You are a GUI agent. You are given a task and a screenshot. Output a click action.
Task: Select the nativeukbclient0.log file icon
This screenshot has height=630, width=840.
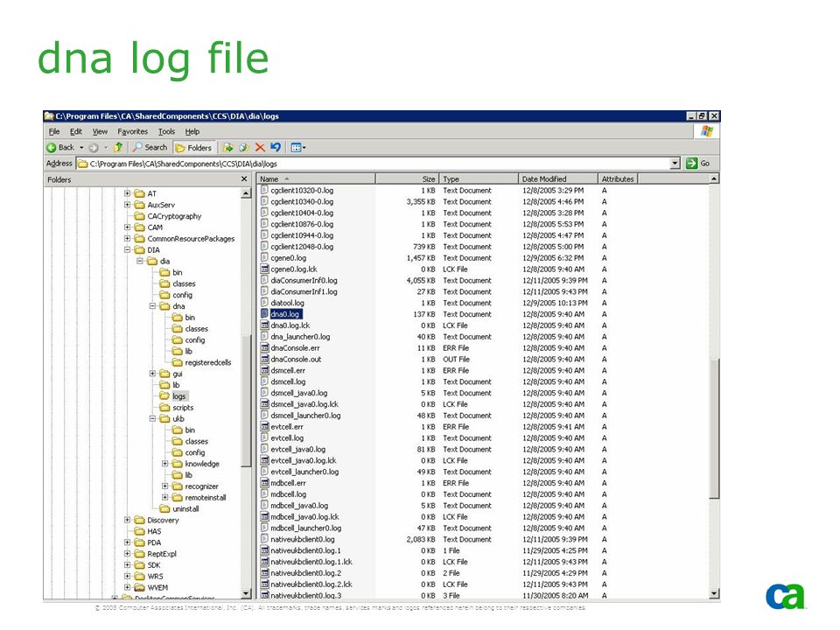pyautogui.click(x=264, y=539)
